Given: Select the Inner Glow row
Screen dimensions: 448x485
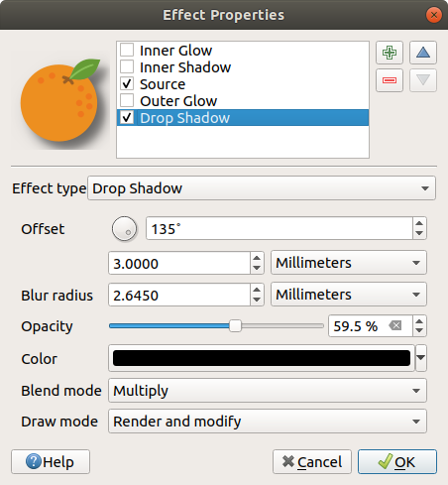Looking at the screenshot, I should [243, 51].
